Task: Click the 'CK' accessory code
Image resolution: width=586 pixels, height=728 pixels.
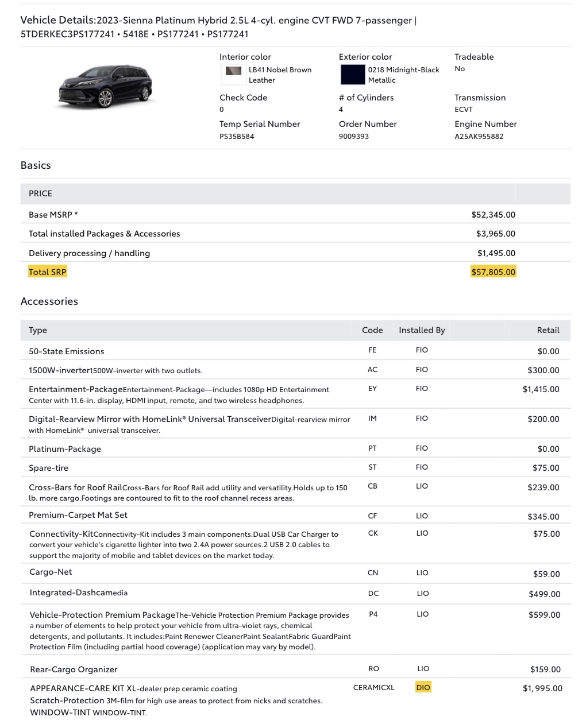Action: click(373, 533)
